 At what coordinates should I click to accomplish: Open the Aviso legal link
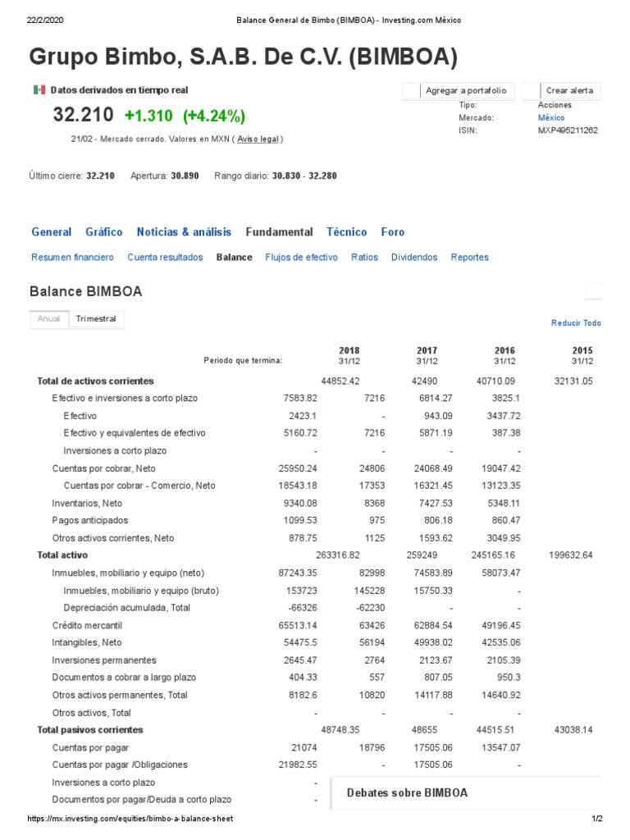(258, 139)
